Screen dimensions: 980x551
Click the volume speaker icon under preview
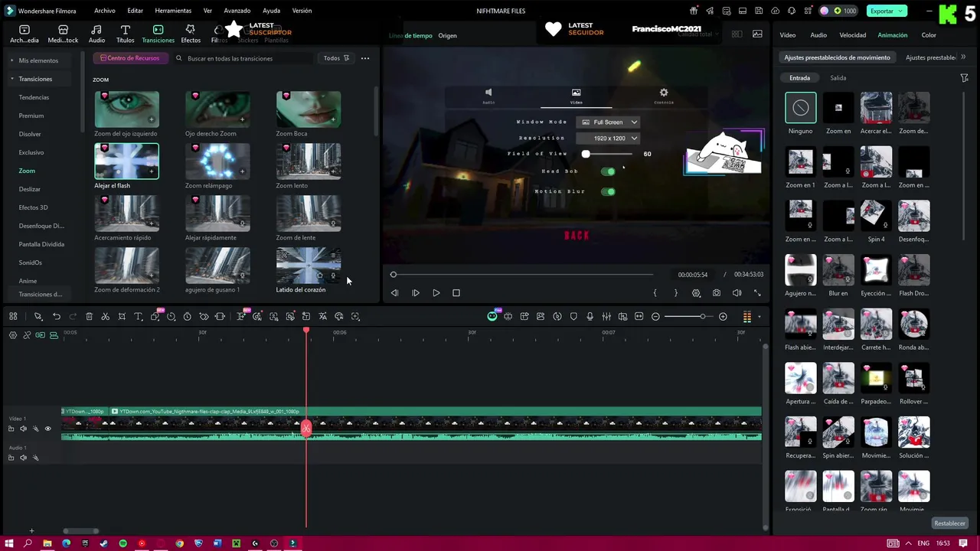click(737, 292)
